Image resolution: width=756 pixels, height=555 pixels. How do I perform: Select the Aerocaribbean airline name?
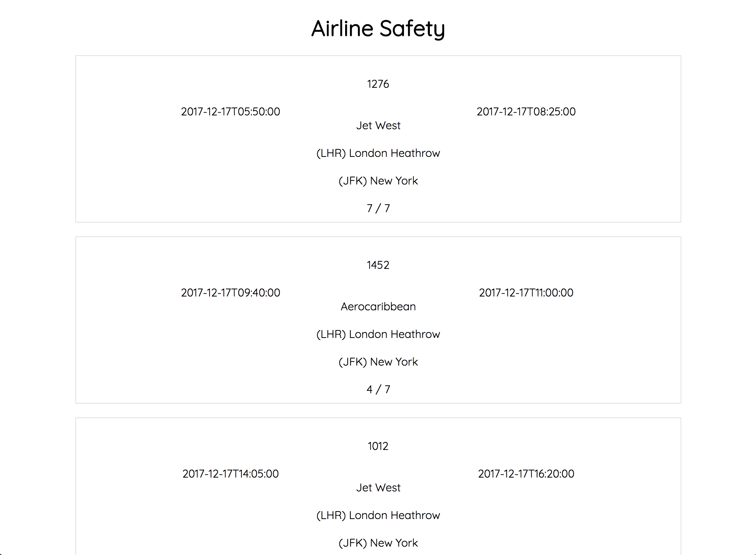click(378, 307)
